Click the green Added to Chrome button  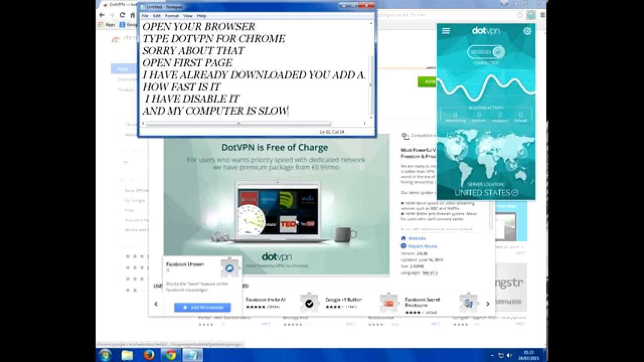coord(427,81)
